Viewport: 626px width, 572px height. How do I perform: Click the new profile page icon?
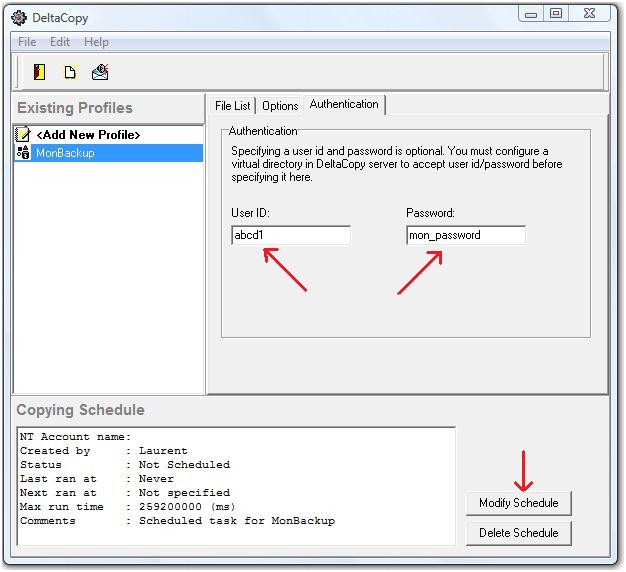coord(70,72)
